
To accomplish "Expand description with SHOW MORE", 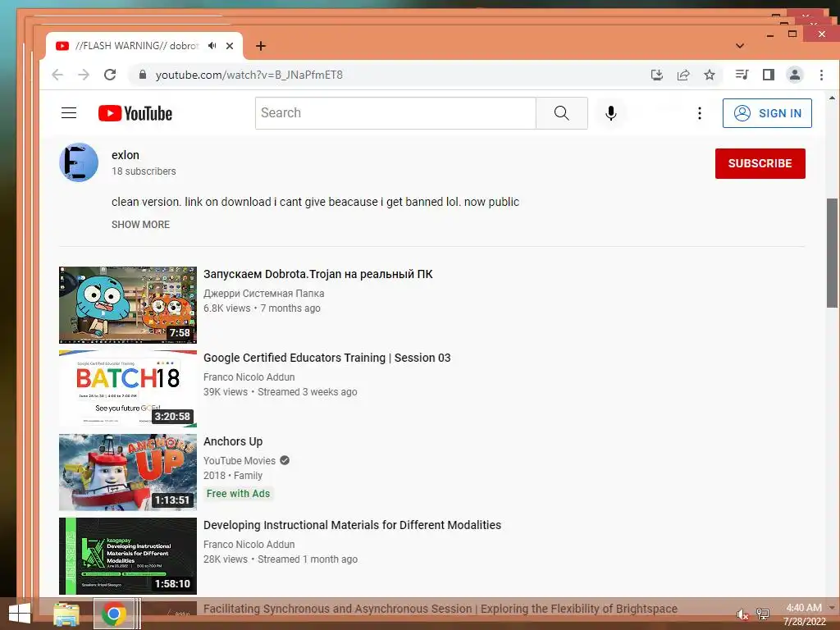I will tap(140, 225).
